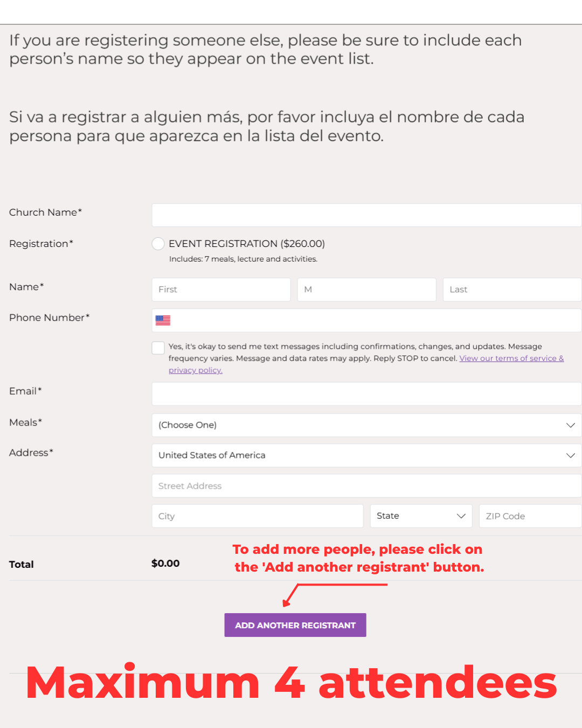Click the chevron arrow on the country dropdown

tap(571, 455)
